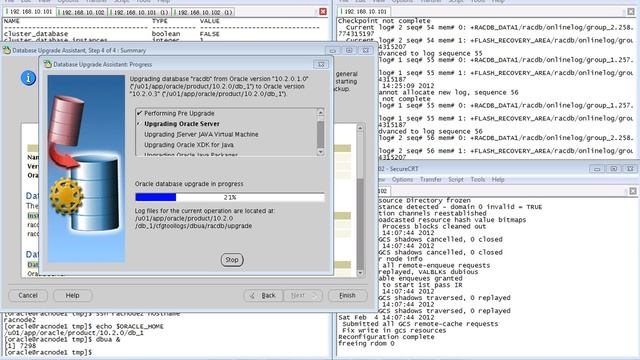
Task: Minimize the lower SecureCRT window
Action: (597, 169)
